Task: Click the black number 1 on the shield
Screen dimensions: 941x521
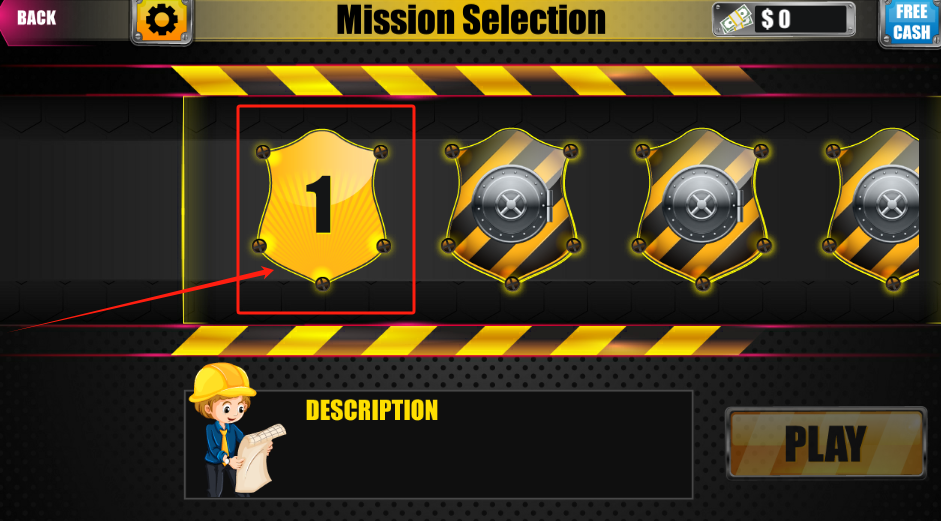Action: (x=322, y=205)
